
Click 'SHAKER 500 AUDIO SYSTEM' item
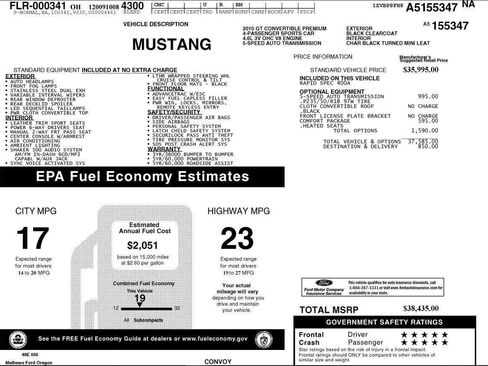tap(46, 150)
